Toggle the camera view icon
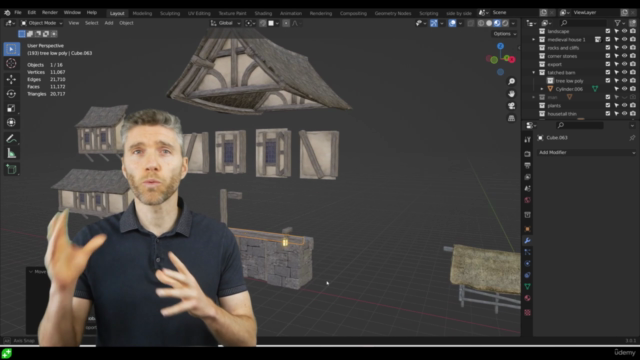The width and height of the screenshot is (640, 360). coord(511,106)
